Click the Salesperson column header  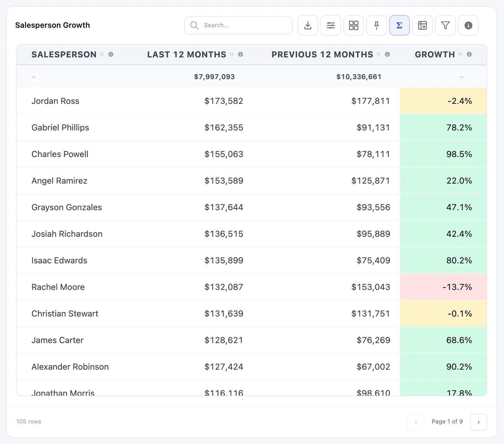click(64, 54)
